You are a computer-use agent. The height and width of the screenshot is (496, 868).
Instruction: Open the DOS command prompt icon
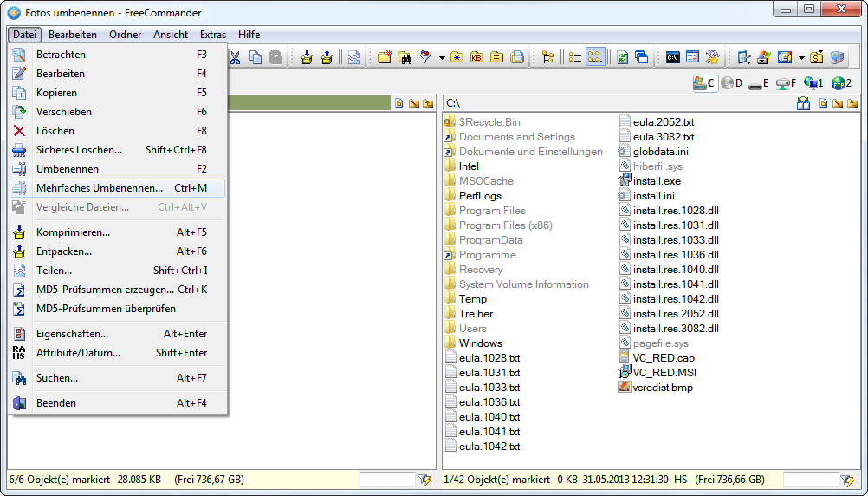point(672,57)
